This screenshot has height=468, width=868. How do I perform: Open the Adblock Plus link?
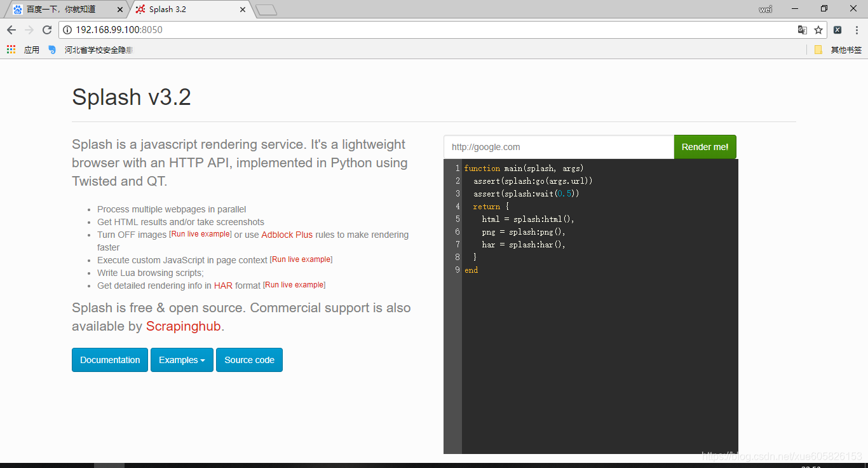pyautogui.click(x=287, y=235)
